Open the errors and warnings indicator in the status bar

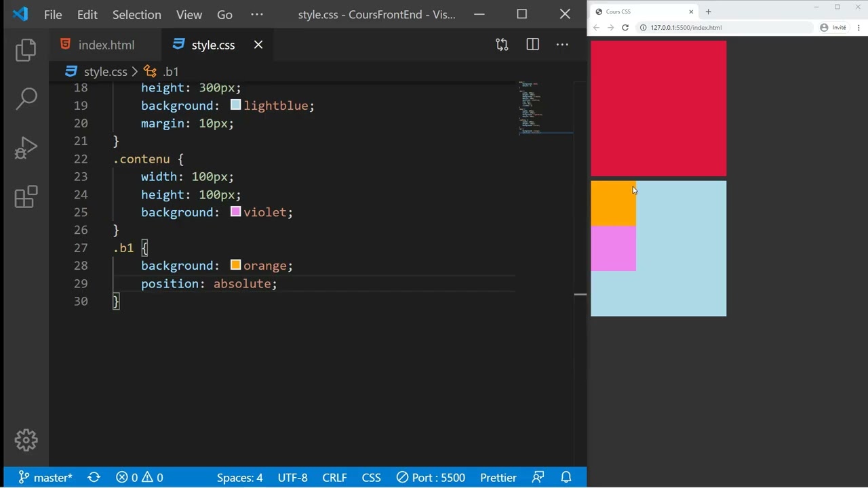click(x=139, y=477)
